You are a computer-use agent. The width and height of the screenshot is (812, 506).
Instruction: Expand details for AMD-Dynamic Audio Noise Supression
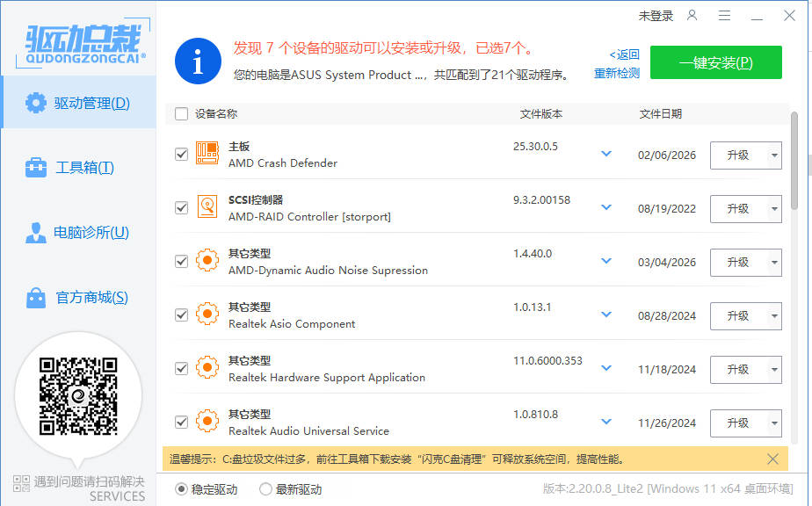pos(606,261)
